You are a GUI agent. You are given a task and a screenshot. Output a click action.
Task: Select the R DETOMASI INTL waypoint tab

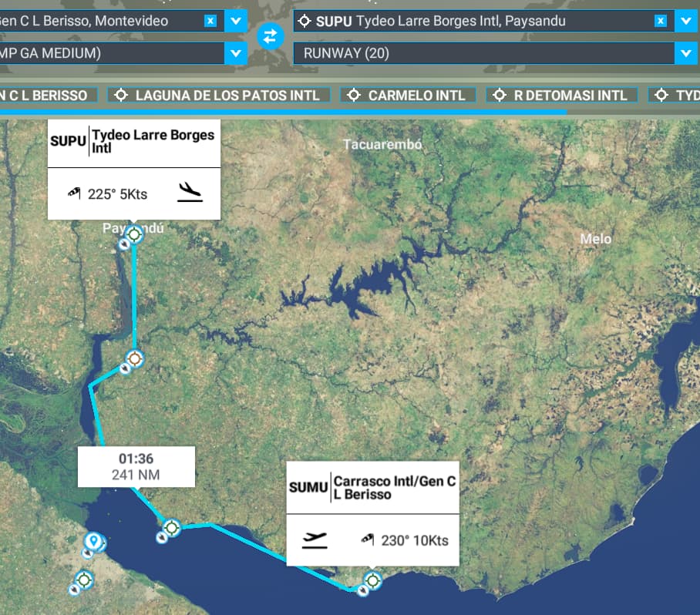coord(563,95)
